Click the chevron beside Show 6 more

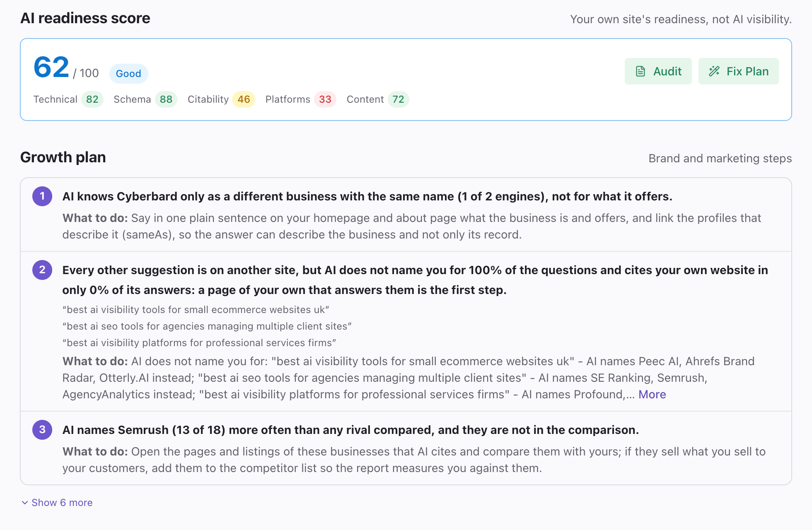tap(25, 503)
